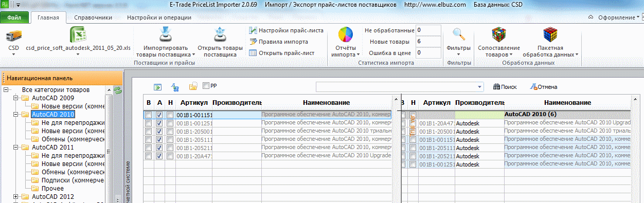644x203 pixels.
Task: Open the Файл menu
Action: tap(14, 17)
